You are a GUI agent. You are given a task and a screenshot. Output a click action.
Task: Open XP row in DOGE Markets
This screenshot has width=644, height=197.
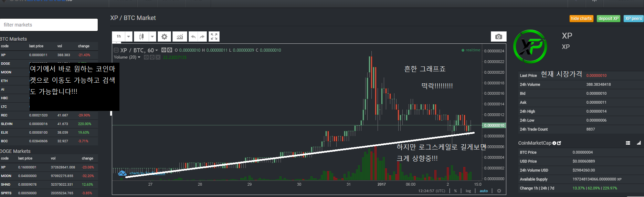(x=49, y=167)
